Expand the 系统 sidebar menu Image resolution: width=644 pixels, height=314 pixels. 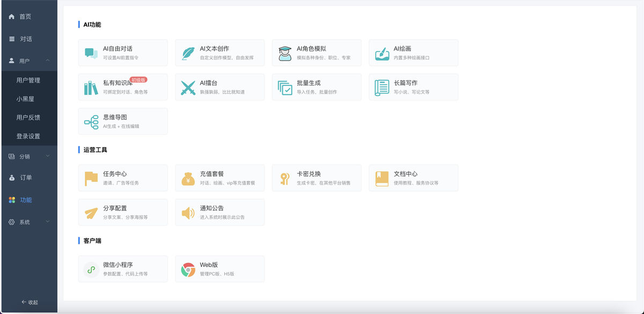(29, 222)
